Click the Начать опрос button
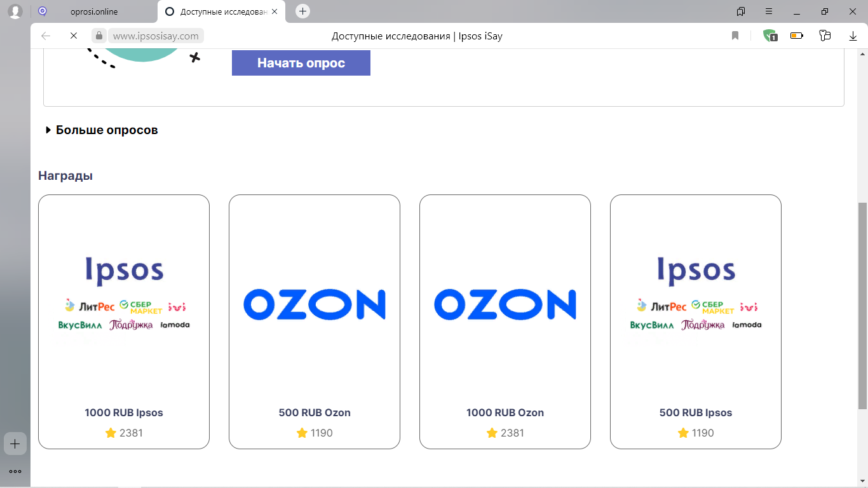This screenshot has height=488, width=868. [301, 63]
